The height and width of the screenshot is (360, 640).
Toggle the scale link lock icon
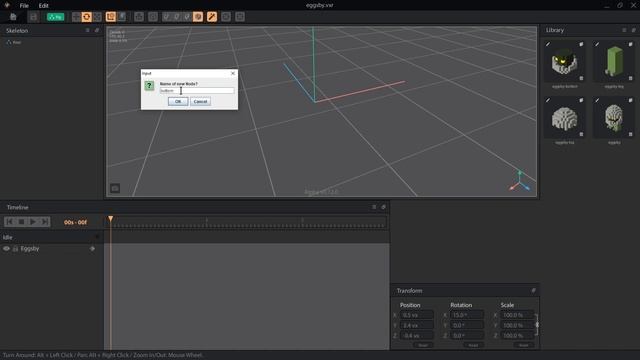point(537,325)
